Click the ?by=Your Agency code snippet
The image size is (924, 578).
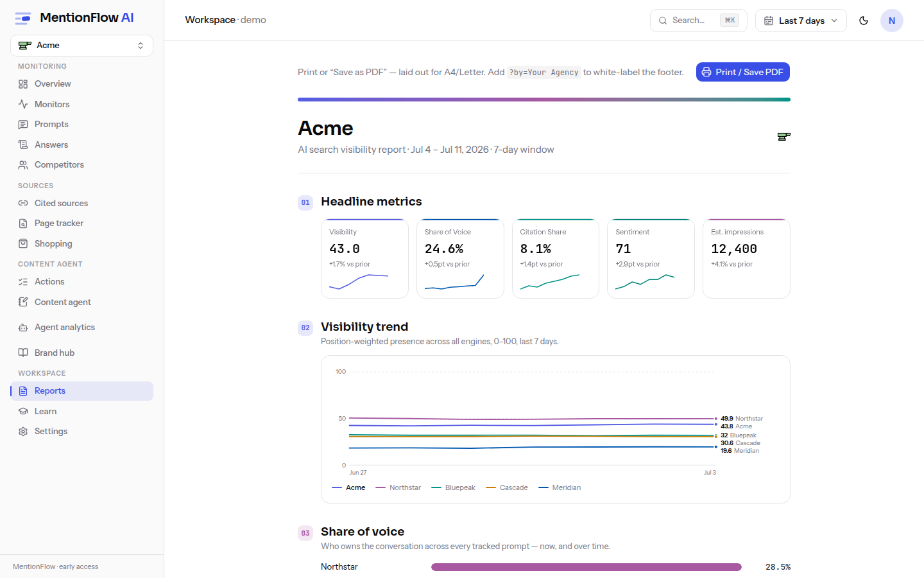(x=544, y=73)
